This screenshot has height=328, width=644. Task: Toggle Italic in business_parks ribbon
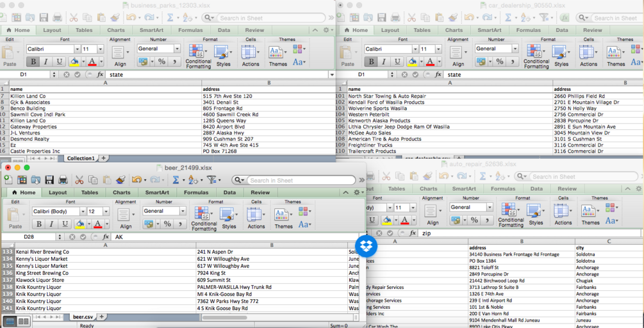point(45,61)
